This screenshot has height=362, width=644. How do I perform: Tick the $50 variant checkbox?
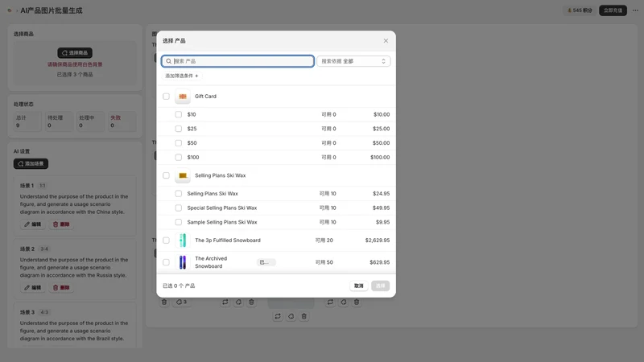click(x=178, y=143)
